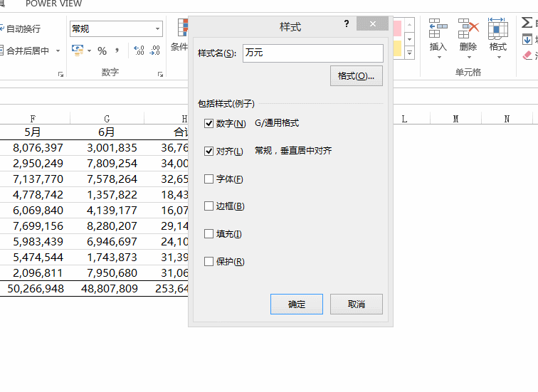This screenshot has height=392, width=538.
Task: Click the comma style icon
Action: (x=117, y=51)
